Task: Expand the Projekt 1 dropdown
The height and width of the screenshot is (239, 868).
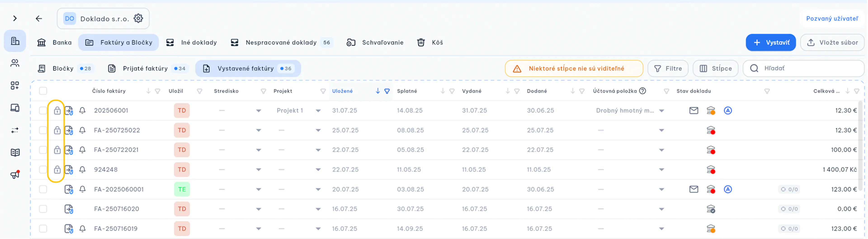Action: click(318, 111)
